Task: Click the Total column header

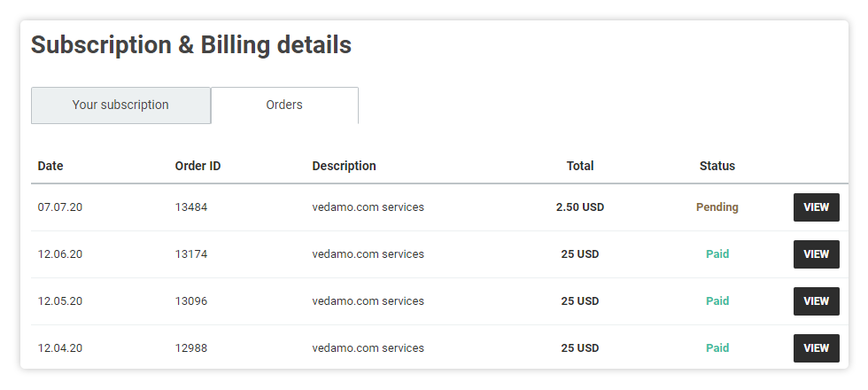Action: point(580,167)
